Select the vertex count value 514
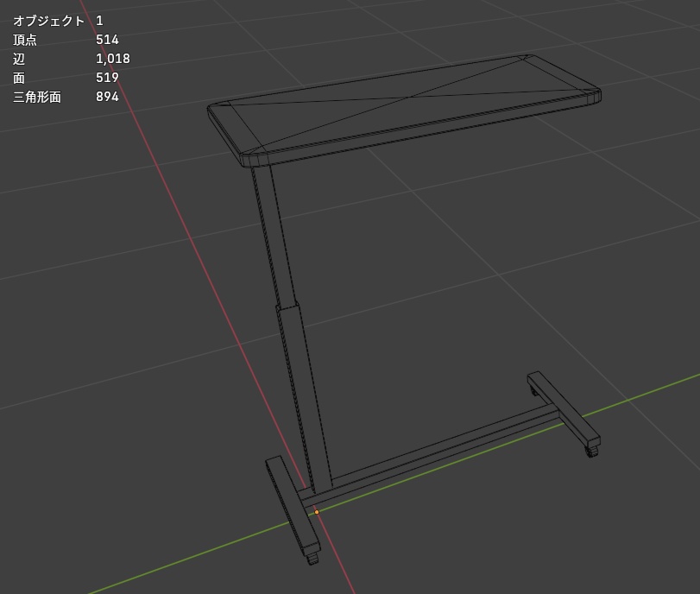This screenshot has width=700, height=594. click(107, 40)
